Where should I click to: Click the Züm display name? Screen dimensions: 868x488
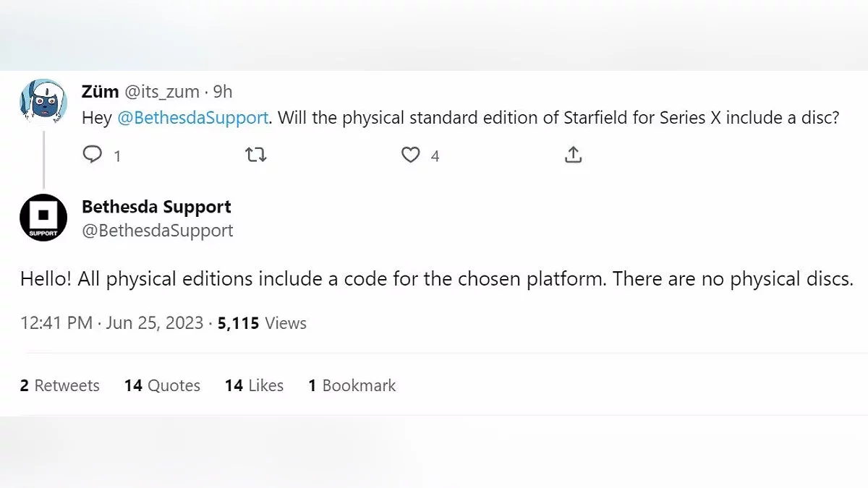(100, 92)
